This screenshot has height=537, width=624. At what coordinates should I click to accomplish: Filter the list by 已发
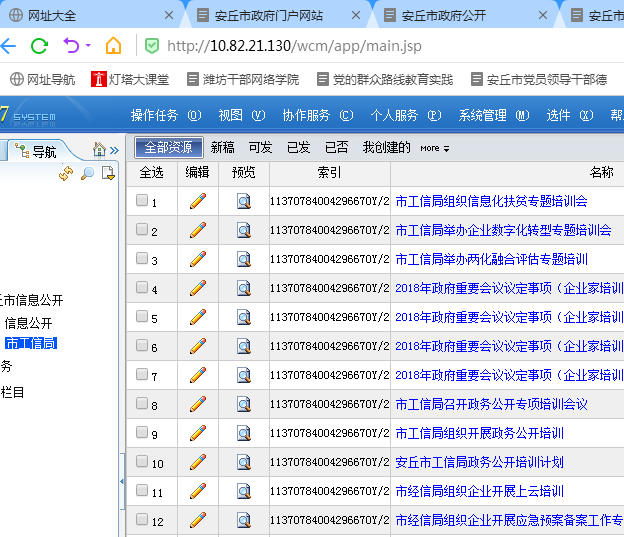coord(298,147)
